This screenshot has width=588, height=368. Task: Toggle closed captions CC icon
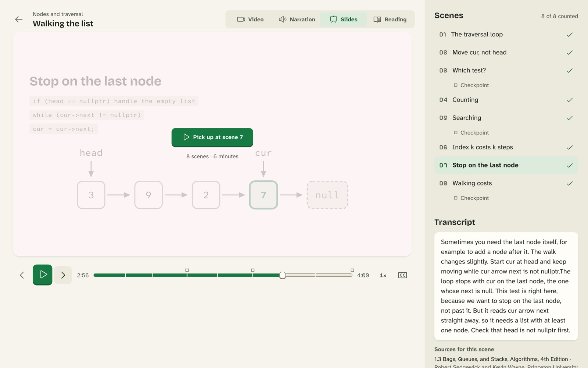pyautogui.click(x=402, y=275)
